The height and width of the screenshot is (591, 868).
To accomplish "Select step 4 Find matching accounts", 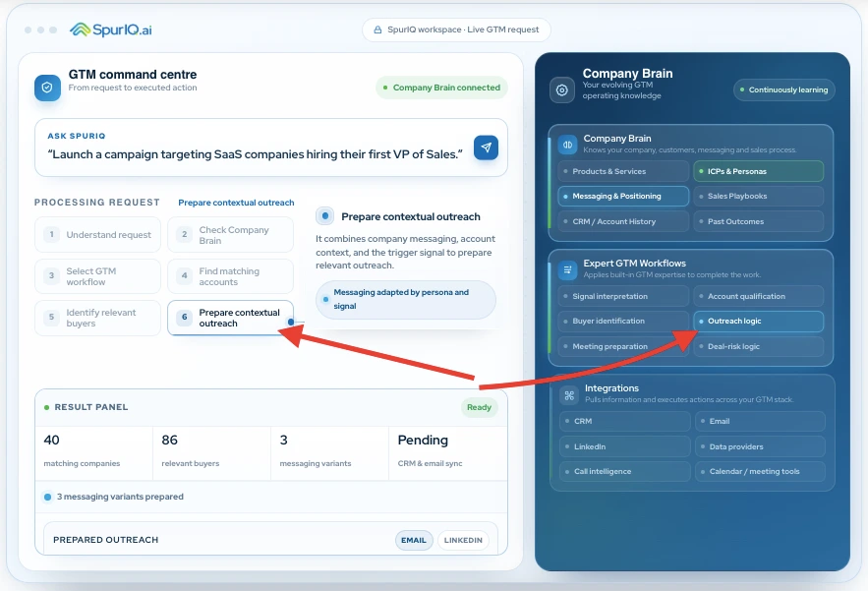I will coord(230,276).
